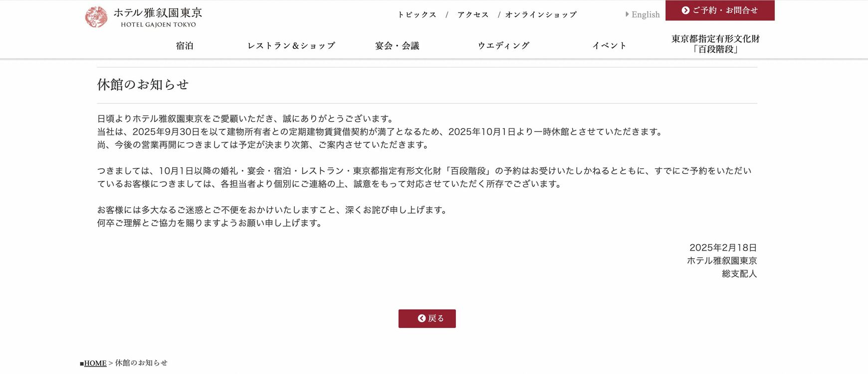The image size is (868, 374).
Task: Click the ご予約・お問合せ reservation button
Action: (x=720, y=10)
